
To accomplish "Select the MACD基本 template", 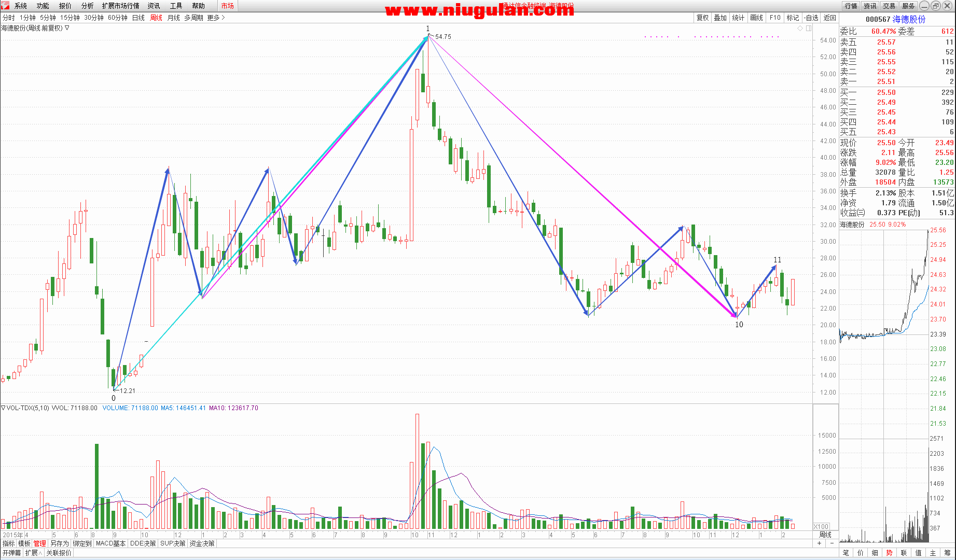I will tap(111, 543).
